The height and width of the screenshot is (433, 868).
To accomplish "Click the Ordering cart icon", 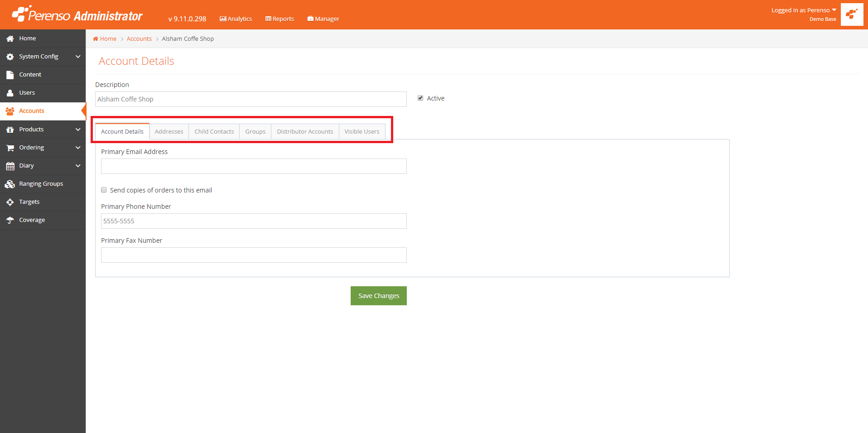I will point(10,148).
